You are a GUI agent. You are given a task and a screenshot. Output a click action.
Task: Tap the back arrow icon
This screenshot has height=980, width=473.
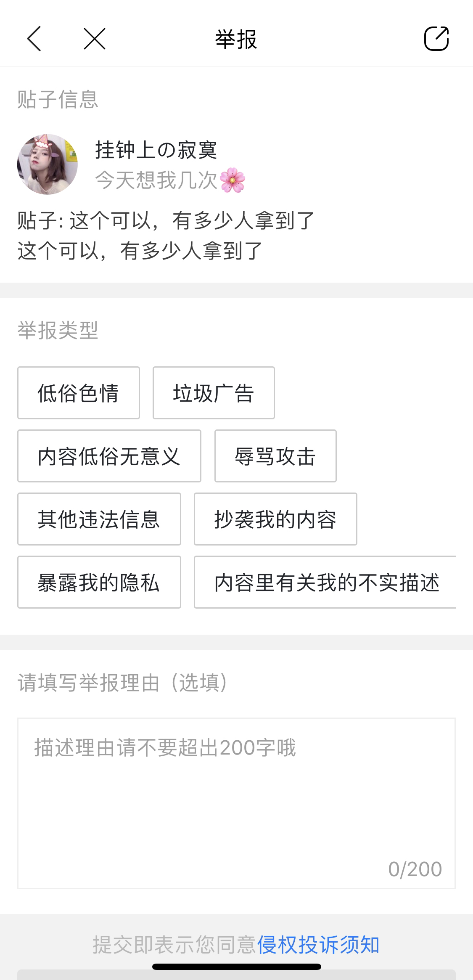coord(34,39)
